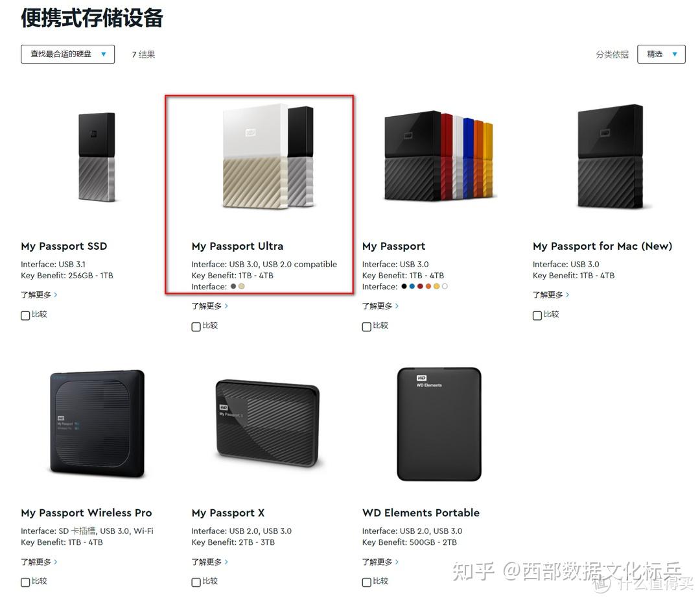This screenshot has width=700, height=600.
Task: Expand the 查找最合适的硬盘 dropdown
Action: (x=68, y=54)
